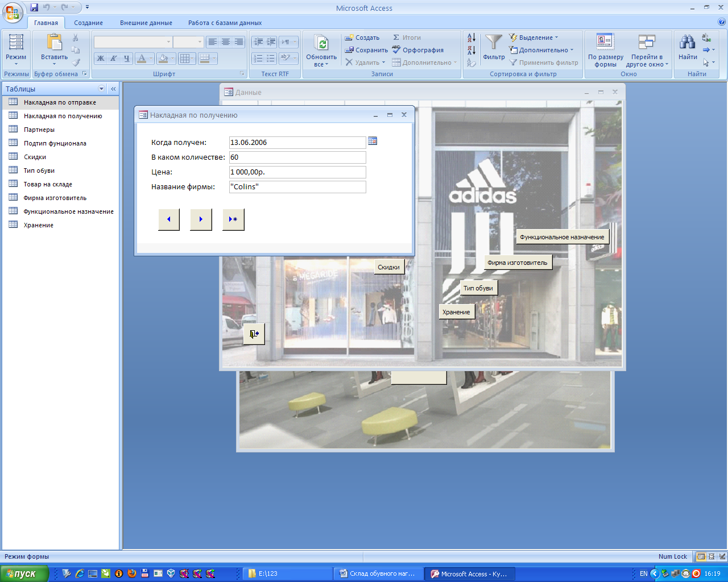Click numbered list icon
Screen dimensions: 728x582
click(258, 59)
